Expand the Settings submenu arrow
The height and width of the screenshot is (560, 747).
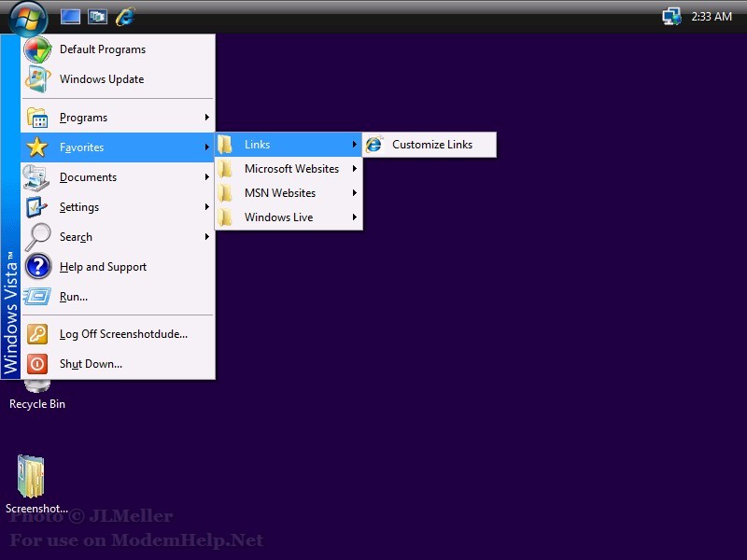coord(206,206)
